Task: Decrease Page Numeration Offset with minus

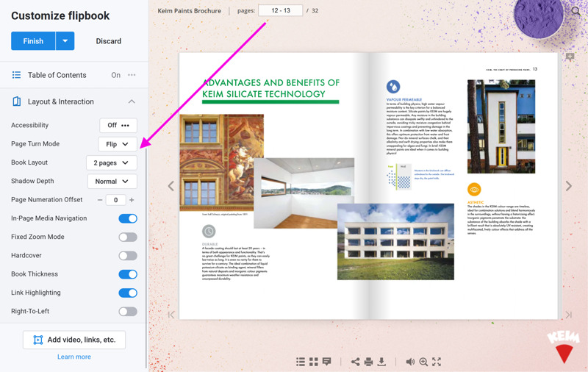Action: (x=100, y=200)
